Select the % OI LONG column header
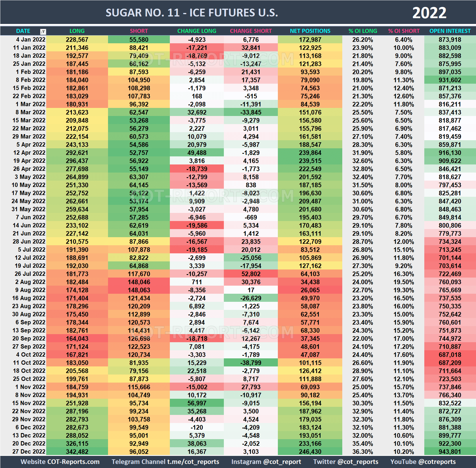The image size is (476, 468). 363,31
